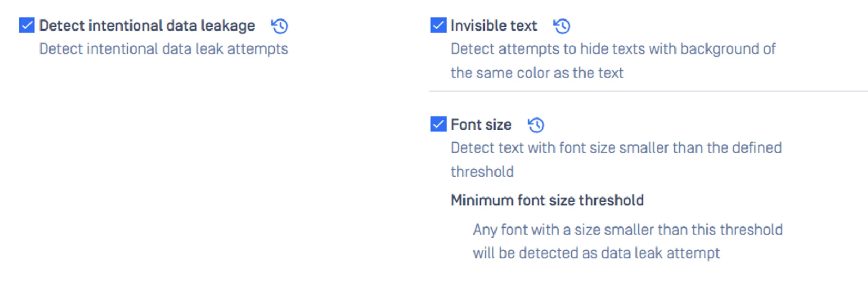868x286 pixels.
Task: Click "will be detected as data leak attempt"
Action: [x=596, y=253]
